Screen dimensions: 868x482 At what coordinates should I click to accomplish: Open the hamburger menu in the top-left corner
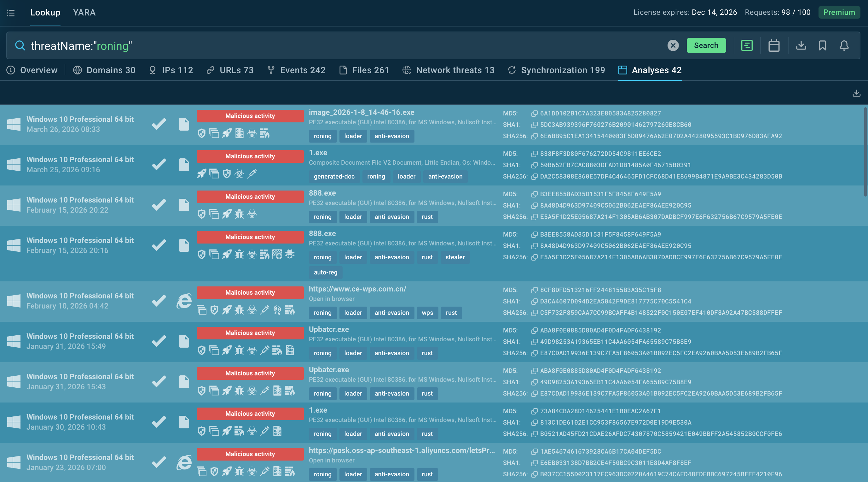tap(10, 13)
